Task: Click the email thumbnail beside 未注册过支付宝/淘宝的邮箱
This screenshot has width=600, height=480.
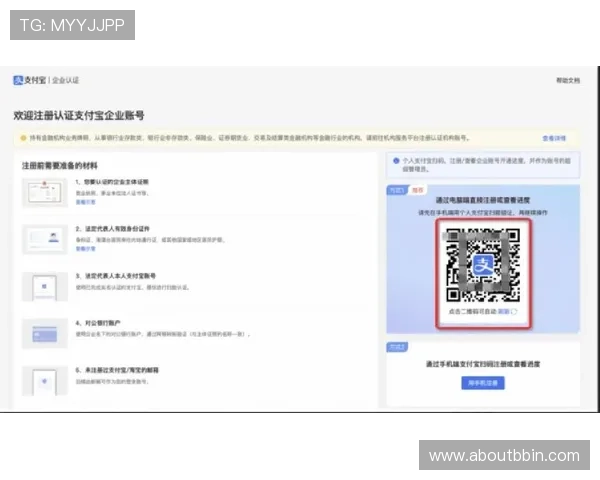Action: (45, 381)
